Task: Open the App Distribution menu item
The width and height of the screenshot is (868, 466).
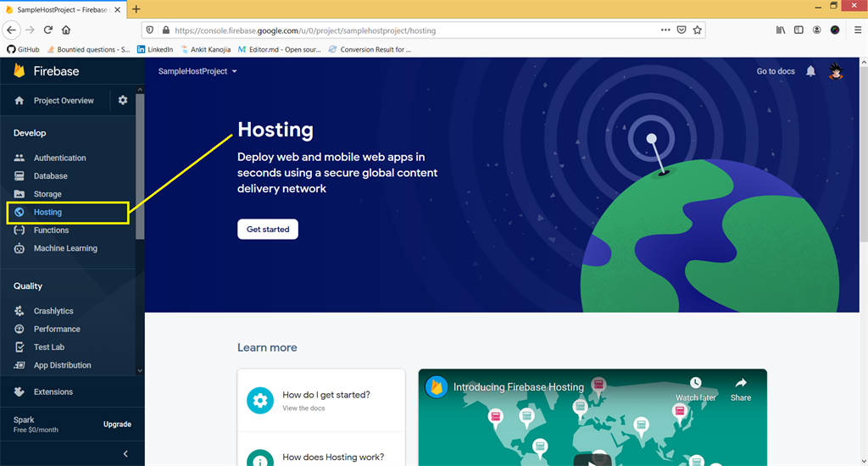Action: (x=63, y=365)
